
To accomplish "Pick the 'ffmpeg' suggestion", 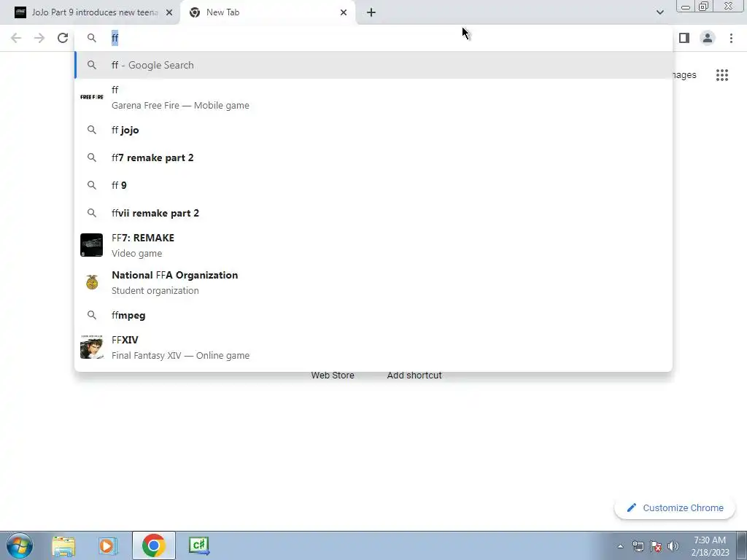I will point(373,315).
